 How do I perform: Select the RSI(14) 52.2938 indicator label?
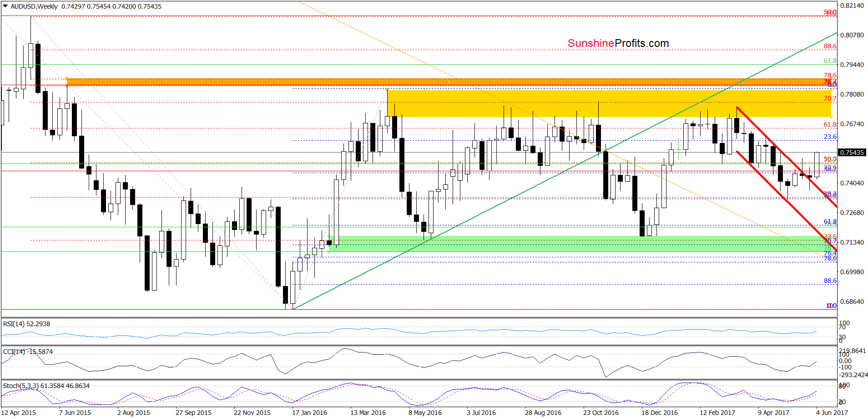(x=26, y=324)
